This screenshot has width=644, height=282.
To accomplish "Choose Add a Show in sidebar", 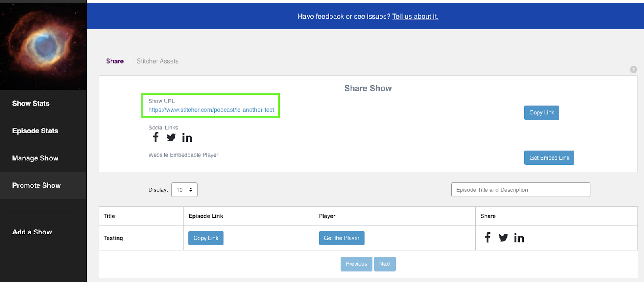I will click(x=32, y=232).
